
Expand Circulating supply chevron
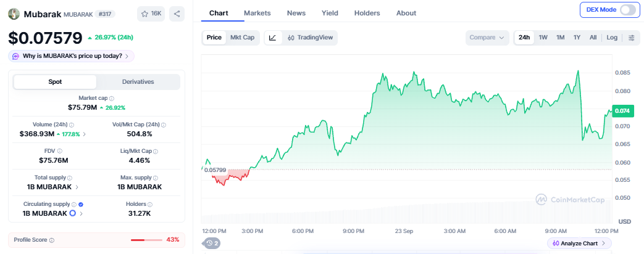tap(82, 213)
